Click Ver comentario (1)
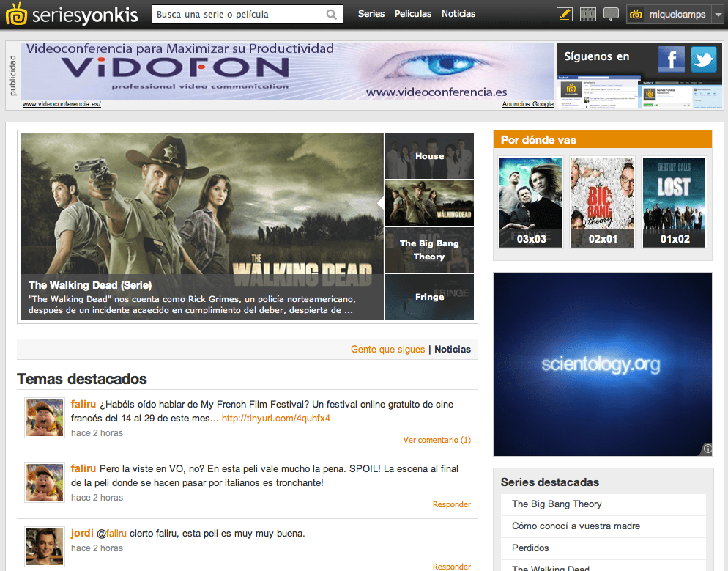 click(x=437, y=440)
